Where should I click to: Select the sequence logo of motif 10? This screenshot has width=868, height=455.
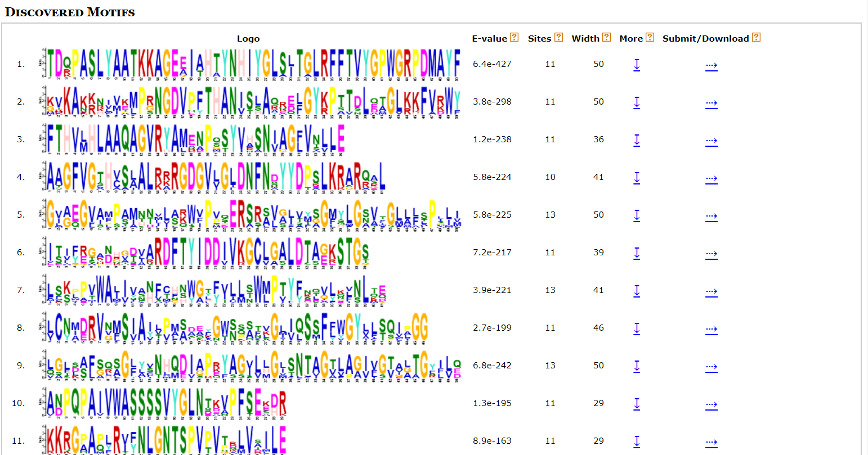click(163, 403)
